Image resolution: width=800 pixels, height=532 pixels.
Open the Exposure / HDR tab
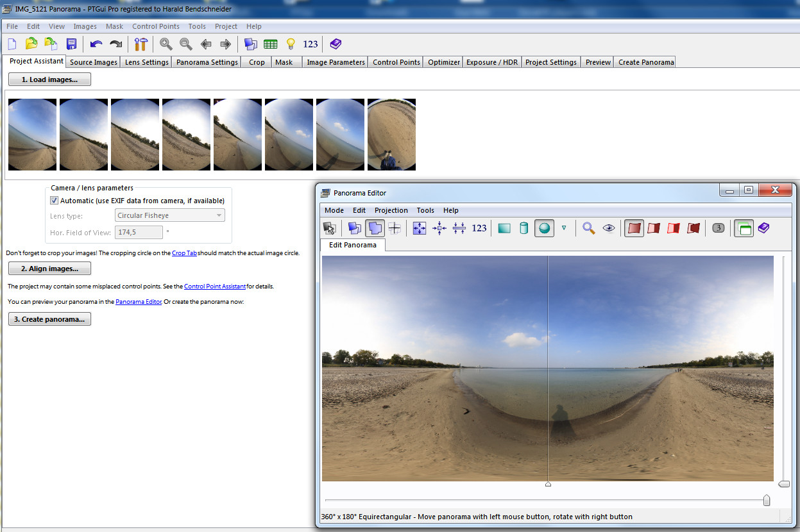[x=491, y=62]
